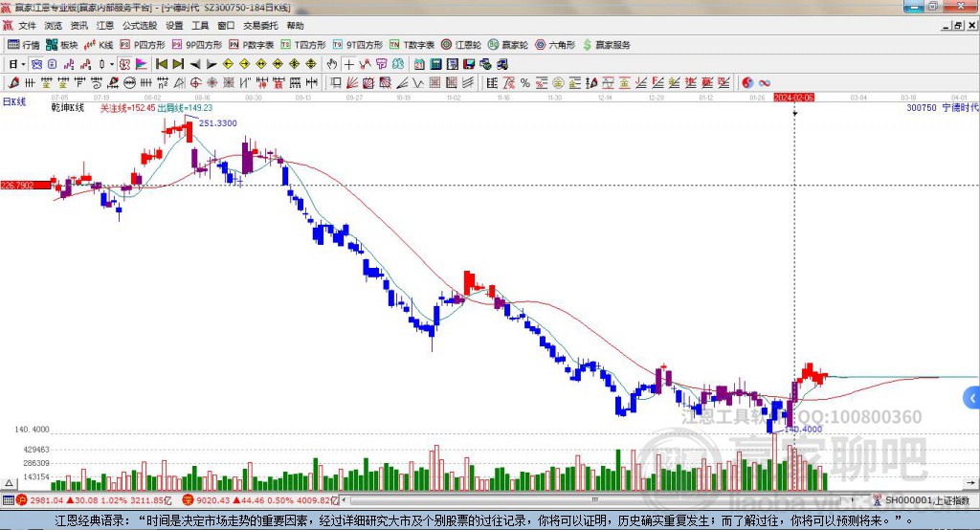Open the 江恩 menu
Image resolution: width=980 pixels, height=530 pixels.
coord(105,26)
